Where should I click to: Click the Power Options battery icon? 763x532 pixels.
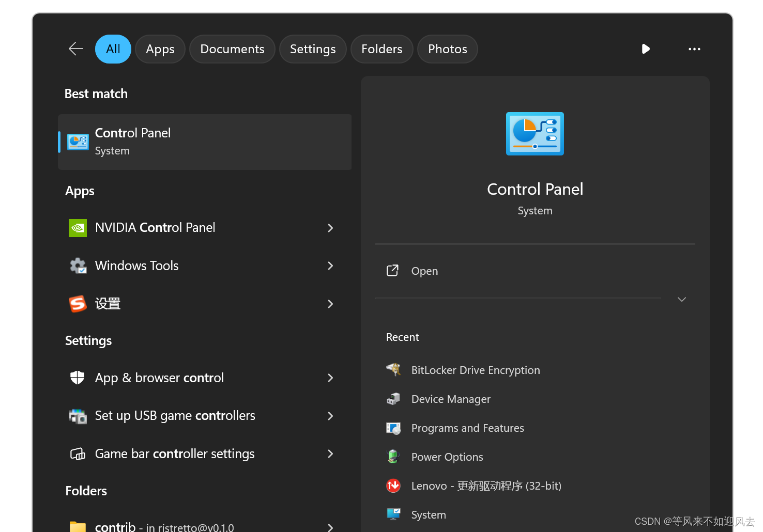tap(393, 457)
